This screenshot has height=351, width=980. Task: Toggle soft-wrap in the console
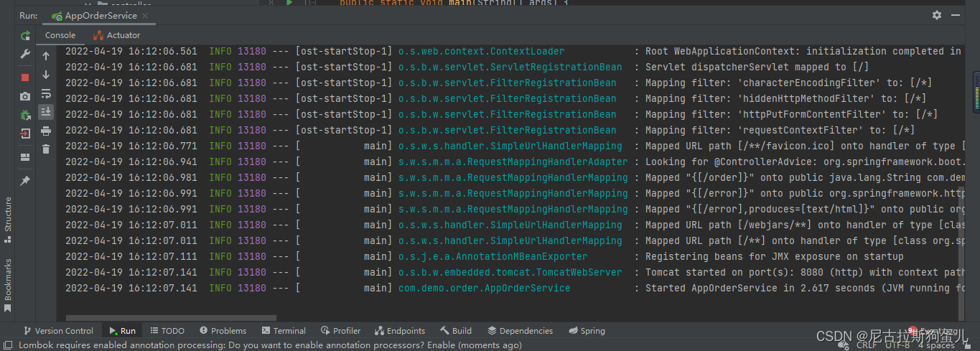click(x=46, y=93)
